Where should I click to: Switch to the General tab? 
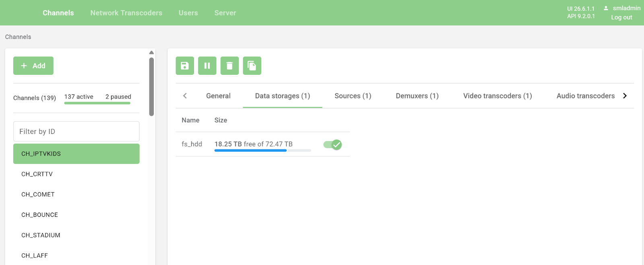tap(218, 96)
